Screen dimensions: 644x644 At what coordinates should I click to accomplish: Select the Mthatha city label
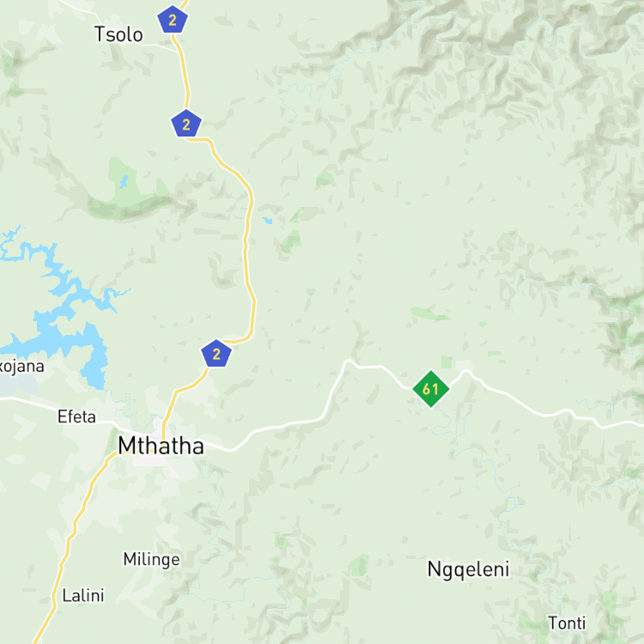[161, 446]
